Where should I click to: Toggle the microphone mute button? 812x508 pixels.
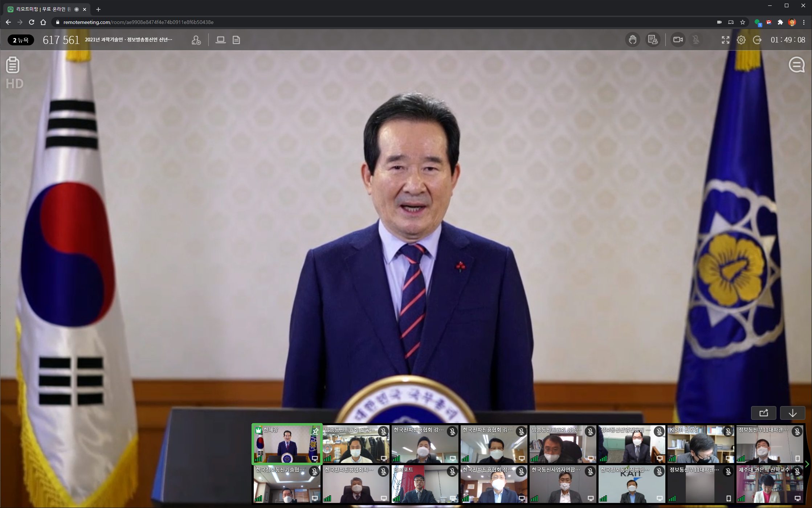tap(696, 40)
